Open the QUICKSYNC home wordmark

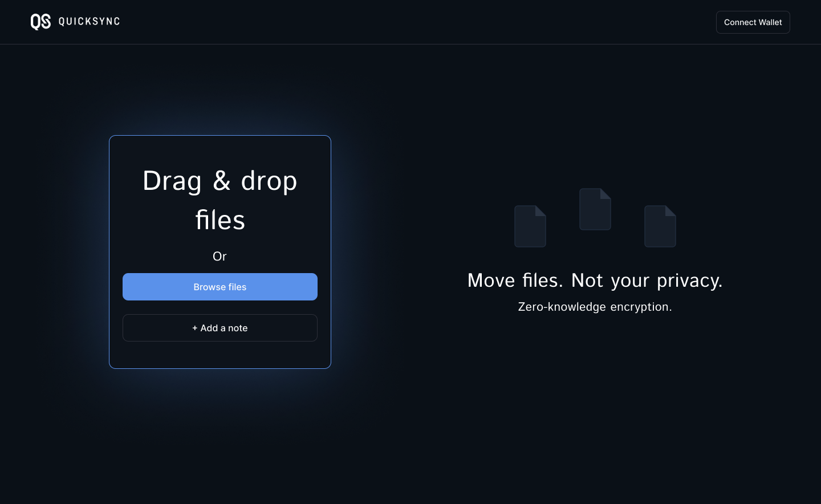(90, 22)
